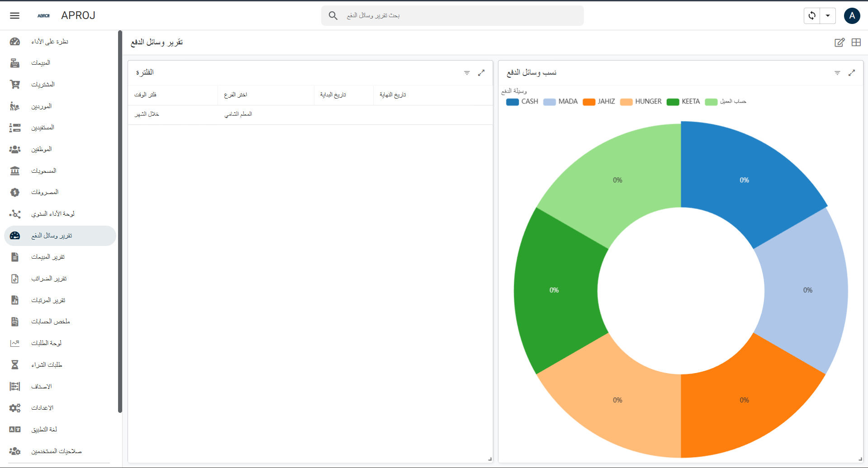Click the payment report search field
Screen dimensions: 868x468
tap(452, 15)
